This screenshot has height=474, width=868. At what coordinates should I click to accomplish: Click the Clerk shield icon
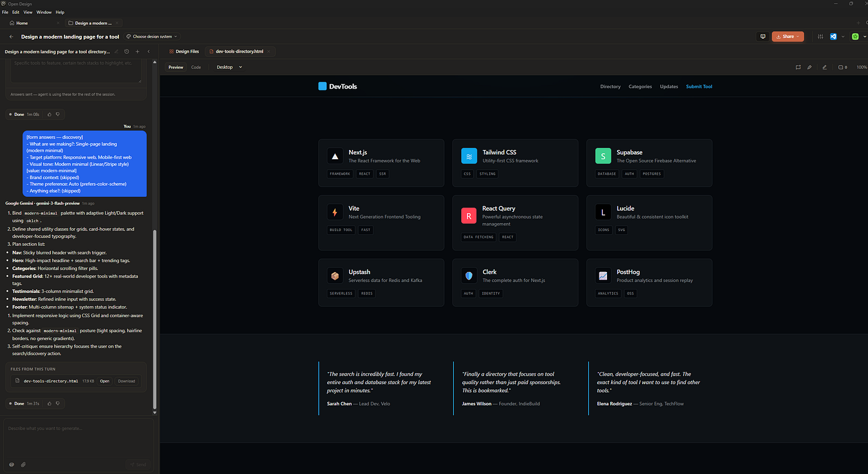[x=469, y=276]
